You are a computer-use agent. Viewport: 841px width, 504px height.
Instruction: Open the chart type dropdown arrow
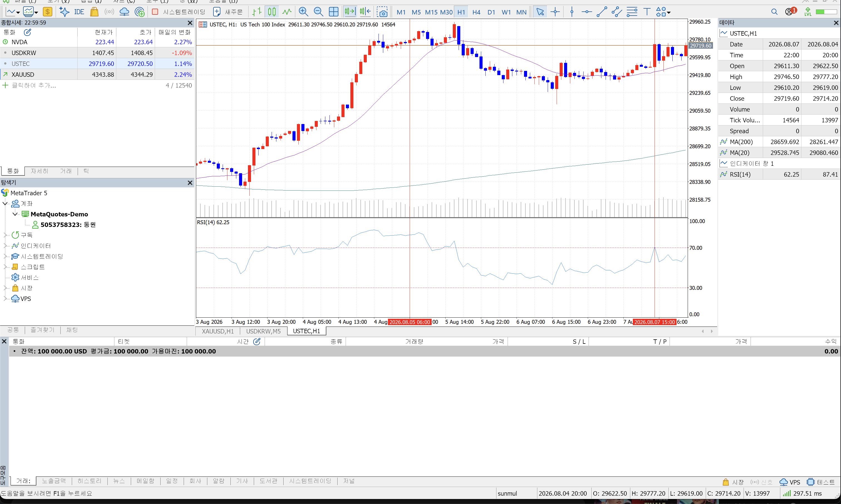click(x=18, y=12)
